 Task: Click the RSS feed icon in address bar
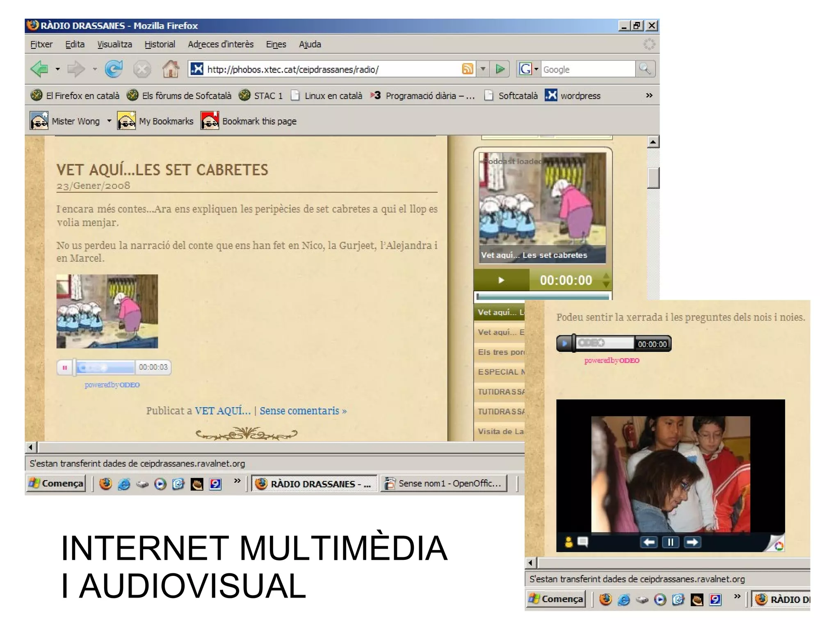[467, 69]
